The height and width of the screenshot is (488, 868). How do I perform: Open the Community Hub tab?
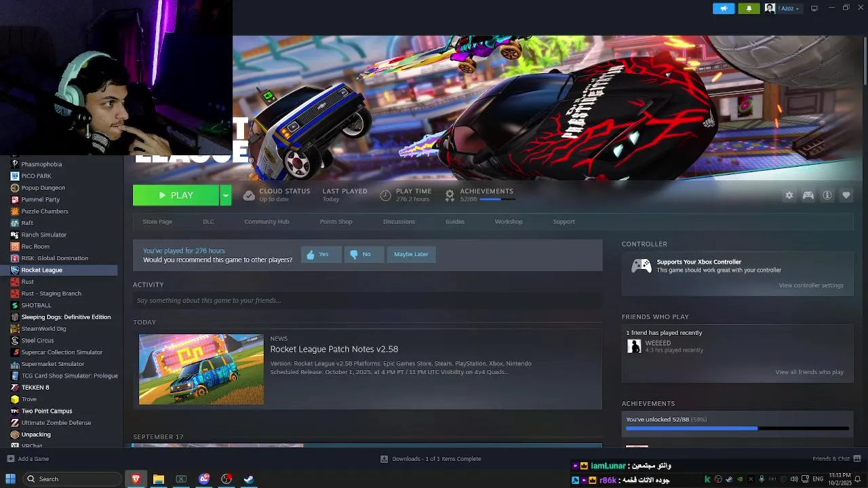(267, 222)
